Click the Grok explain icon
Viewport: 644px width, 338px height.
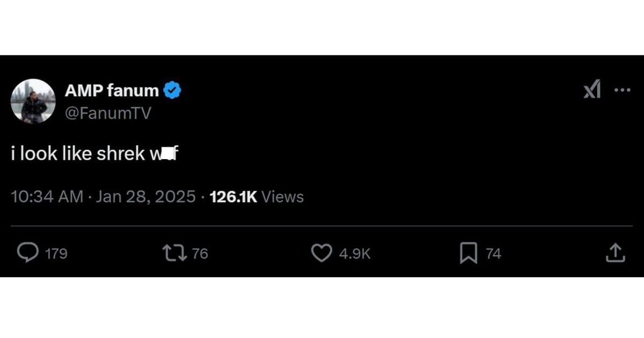(592, 90)
